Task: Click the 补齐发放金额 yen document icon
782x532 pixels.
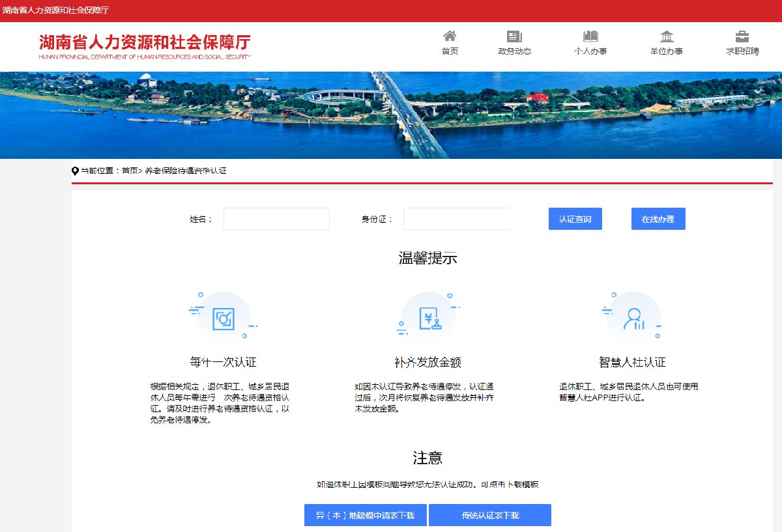Action: [428, 318]
